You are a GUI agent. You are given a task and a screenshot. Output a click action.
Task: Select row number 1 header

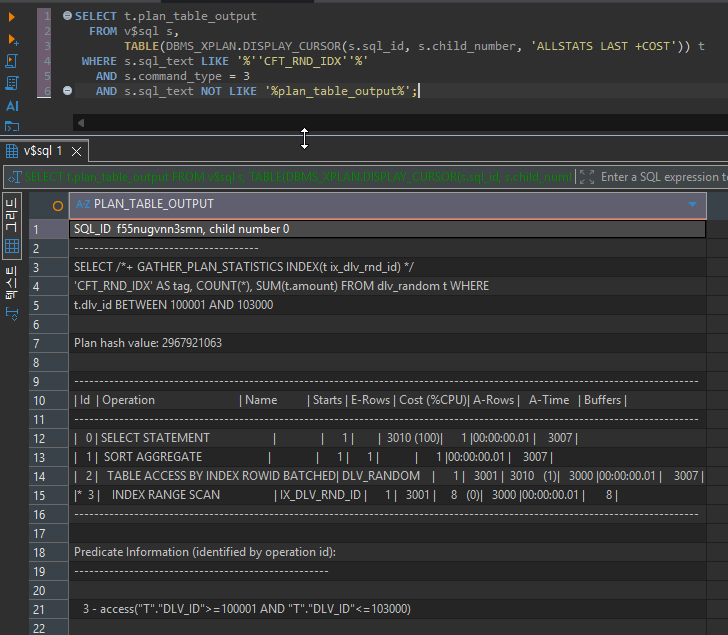pyautogui.click(x=49, y=229)
